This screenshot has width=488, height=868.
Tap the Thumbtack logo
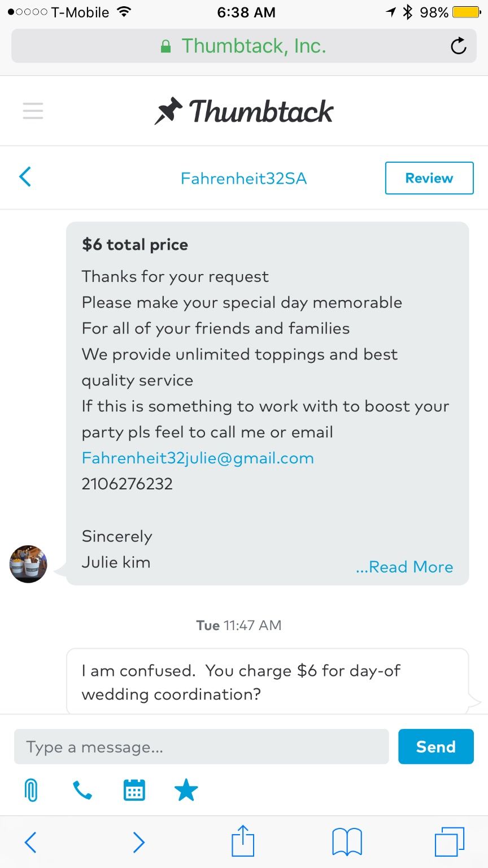click(x=244, y=111)
